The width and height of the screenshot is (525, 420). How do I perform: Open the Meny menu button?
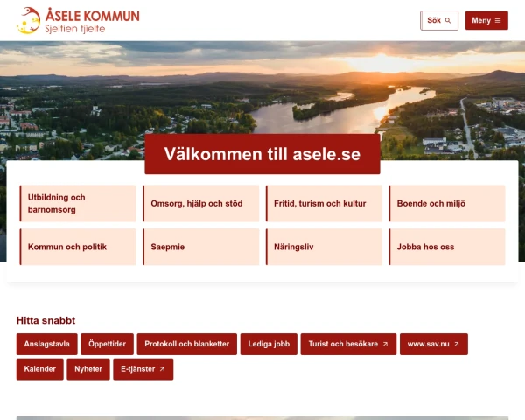point(486,20)
